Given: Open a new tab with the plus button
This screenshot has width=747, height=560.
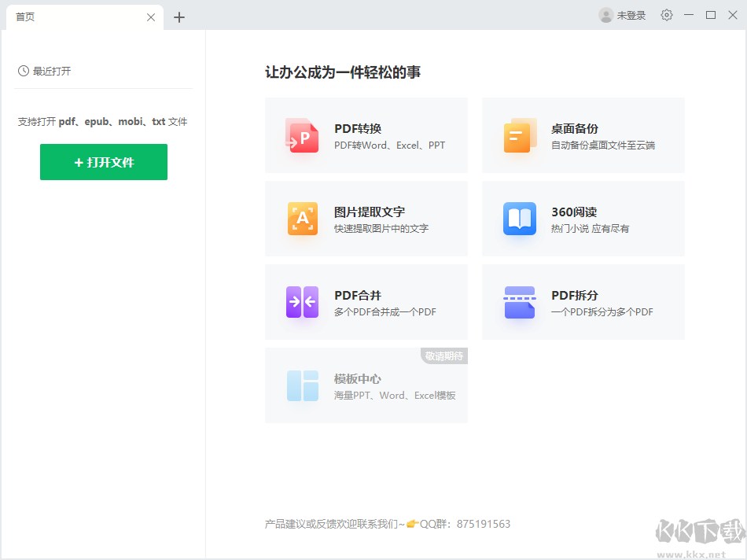Looking at the screenshot, I should point(179,17).
